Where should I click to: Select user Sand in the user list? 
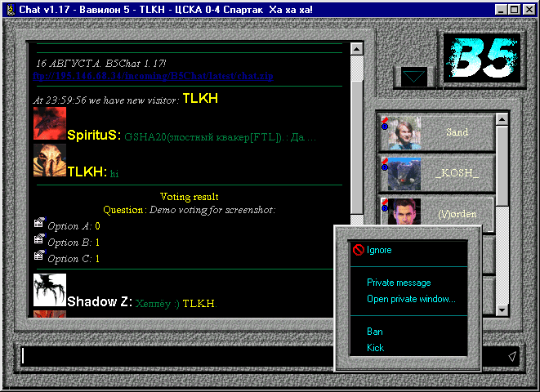(437, 132)
